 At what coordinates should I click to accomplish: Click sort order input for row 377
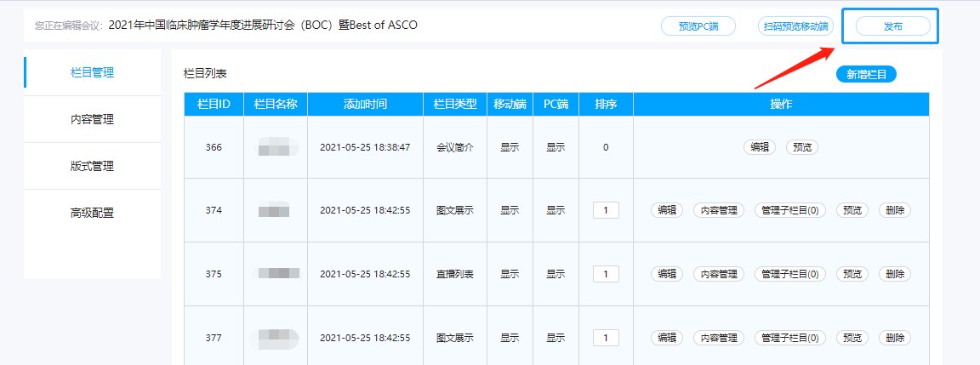[x=606, y=338]
